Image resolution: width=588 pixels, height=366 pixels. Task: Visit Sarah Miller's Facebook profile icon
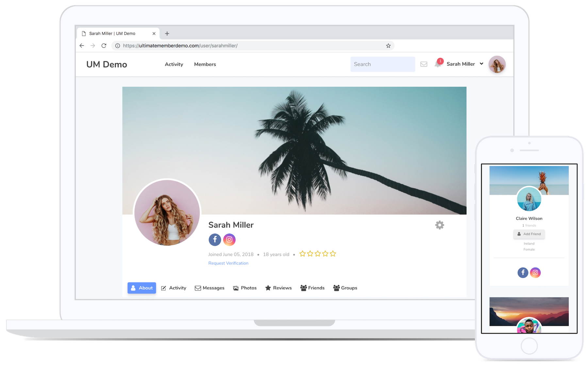click(215, 240)
